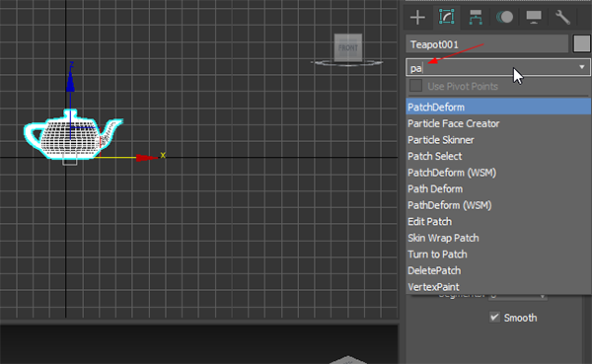This screenshot has height=364, width=592.
Task: Choose Edit Patch modifier
Action: pos(498,222)
